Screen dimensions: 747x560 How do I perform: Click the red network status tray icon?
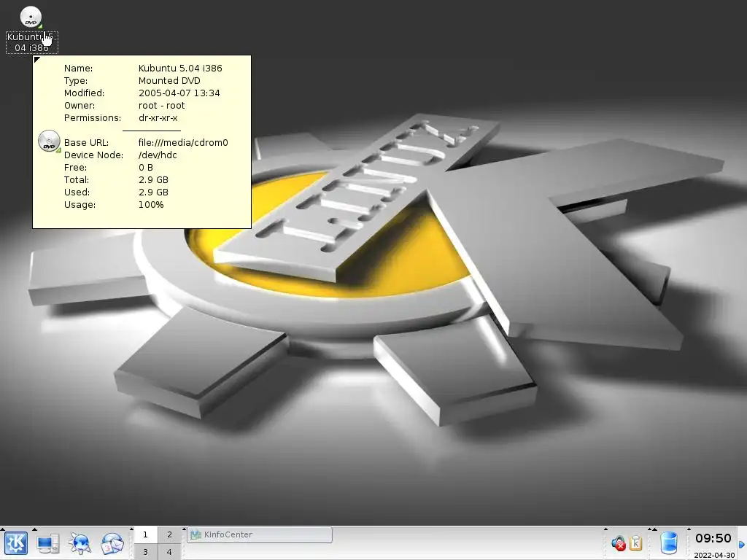[619, 542]
